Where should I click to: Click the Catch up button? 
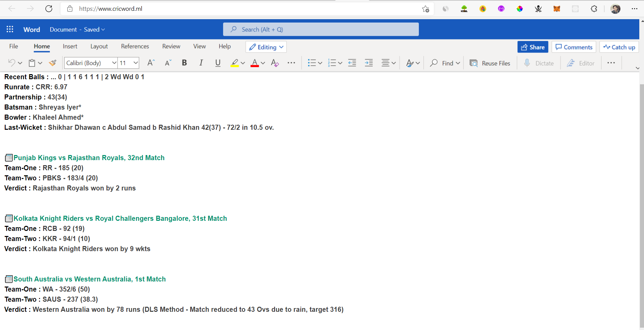(x=619, y=47)
